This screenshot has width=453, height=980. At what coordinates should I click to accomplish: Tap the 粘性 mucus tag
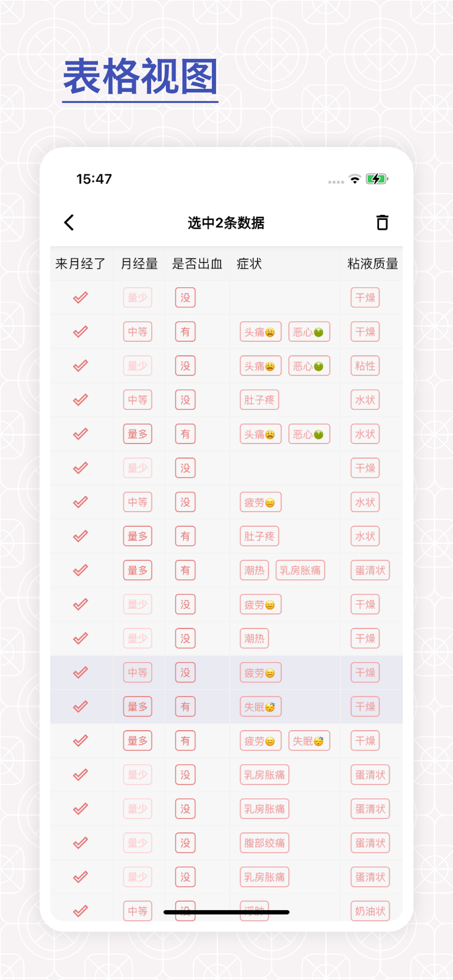pos(365,366)
